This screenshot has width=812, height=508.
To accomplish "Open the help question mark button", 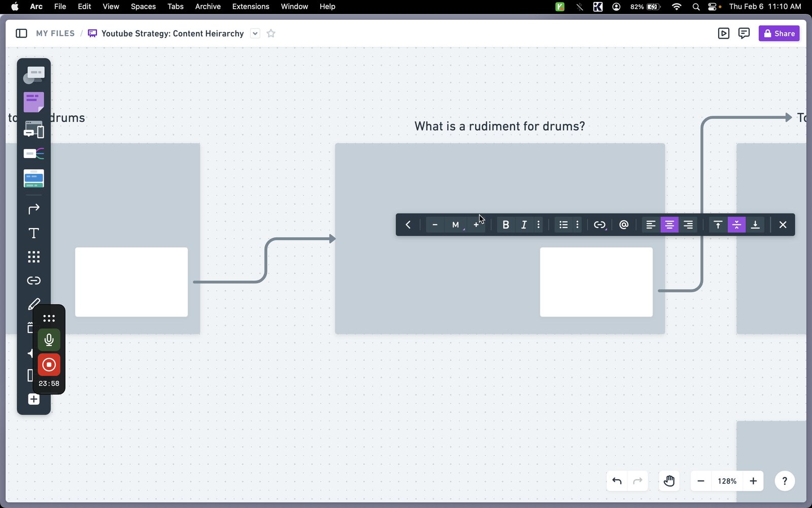I will [x=785, y=481].
